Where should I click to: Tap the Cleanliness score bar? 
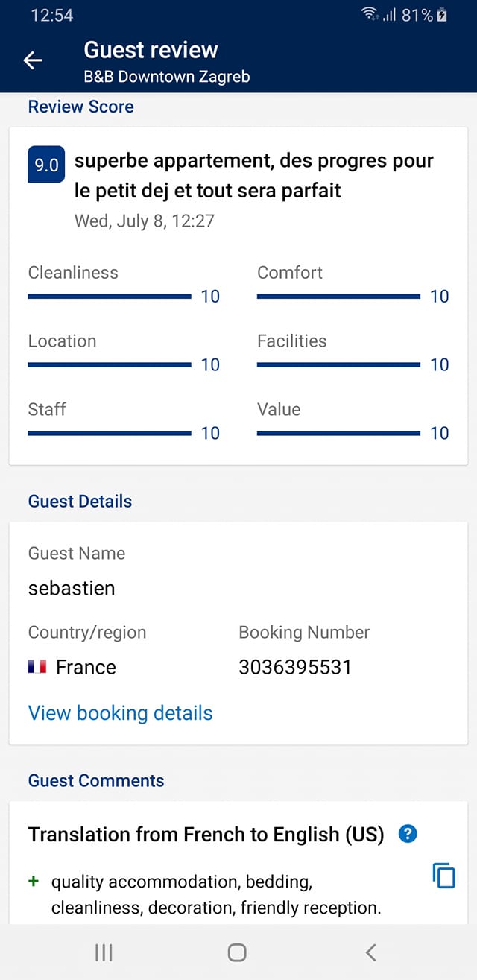110,297
